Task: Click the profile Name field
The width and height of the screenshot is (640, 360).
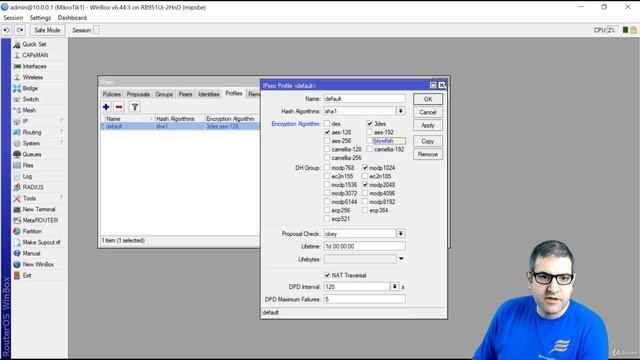Action: click(364, 98)
